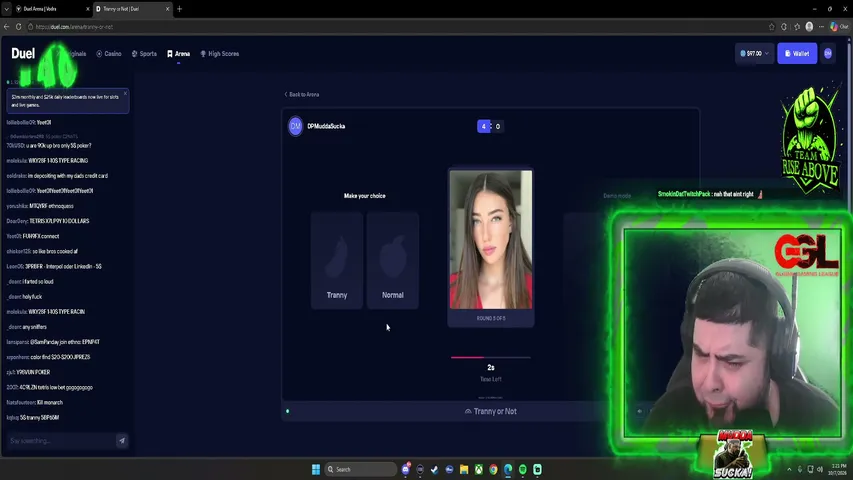Open the volume control in system tray
Screen dimensions: 853x480
click(820, 469)
